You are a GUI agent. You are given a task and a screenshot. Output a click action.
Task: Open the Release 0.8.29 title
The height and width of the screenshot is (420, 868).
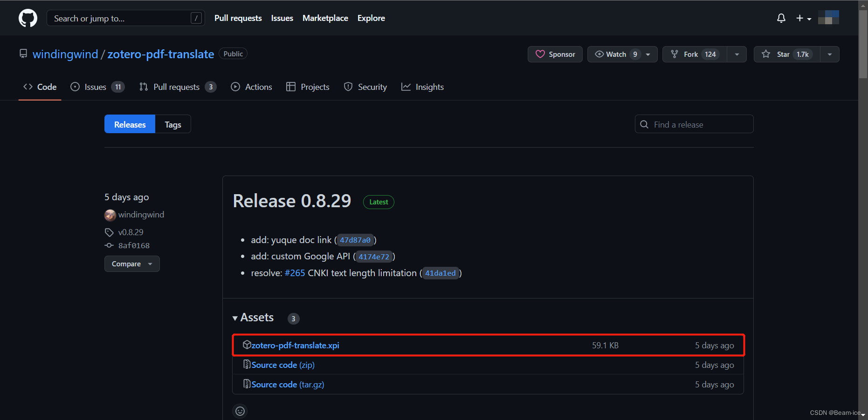[292, 201]
